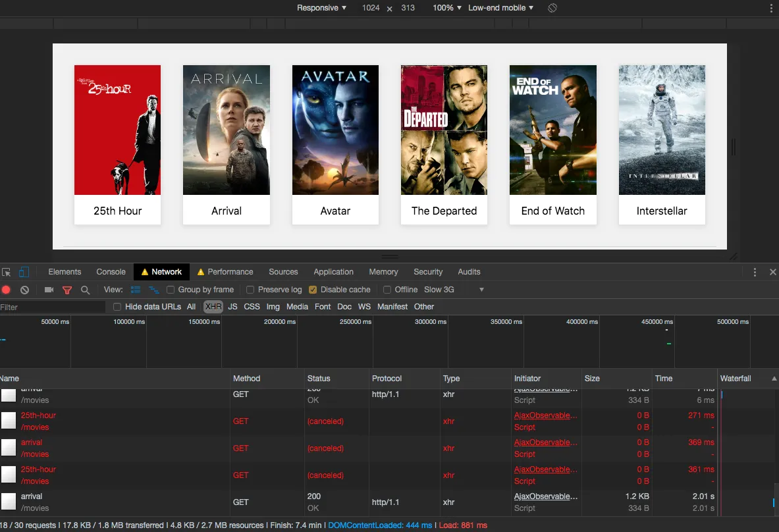Screen dimensions: 779x532
Task: Open the Performance panel tab
Action: point(230,271)
